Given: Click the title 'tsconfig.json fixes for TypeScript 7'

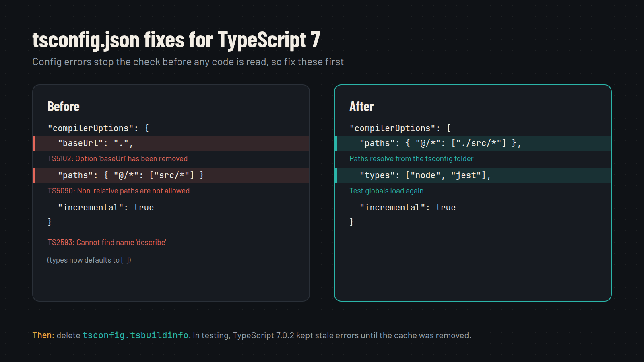Looking at the screenshot, I should (176, 40).
